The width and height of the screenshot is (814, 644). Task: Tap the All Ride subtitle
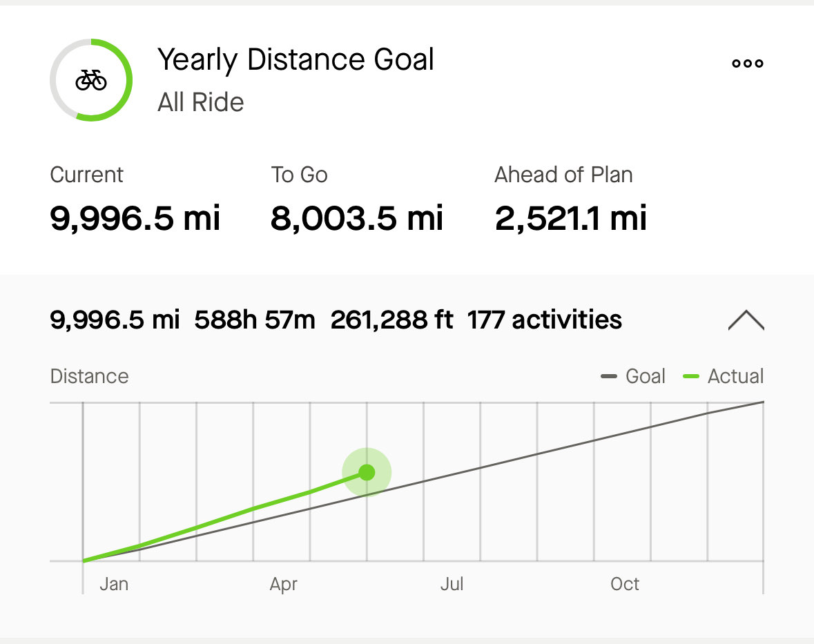coord(200,102)
